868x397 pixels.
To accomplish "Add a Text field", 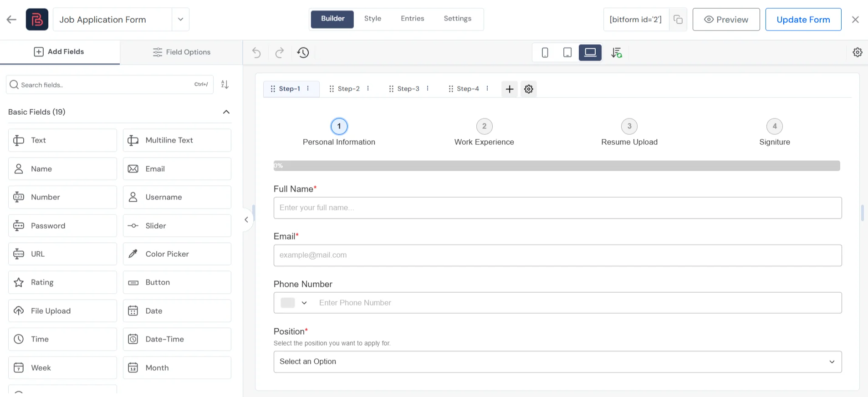I will (x=62, y=140).
